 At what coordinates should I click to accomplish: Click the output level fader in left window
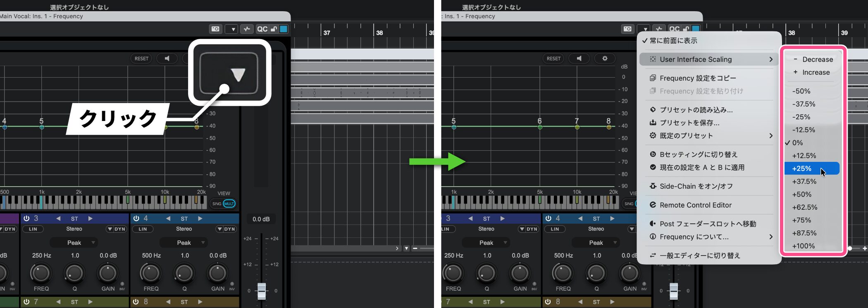click(x=262, y=291)
